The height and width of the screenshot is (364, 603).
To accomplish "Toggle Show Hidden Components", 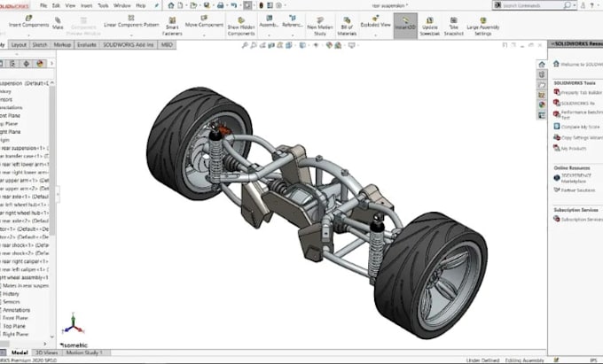I will (x=241, y=26).
